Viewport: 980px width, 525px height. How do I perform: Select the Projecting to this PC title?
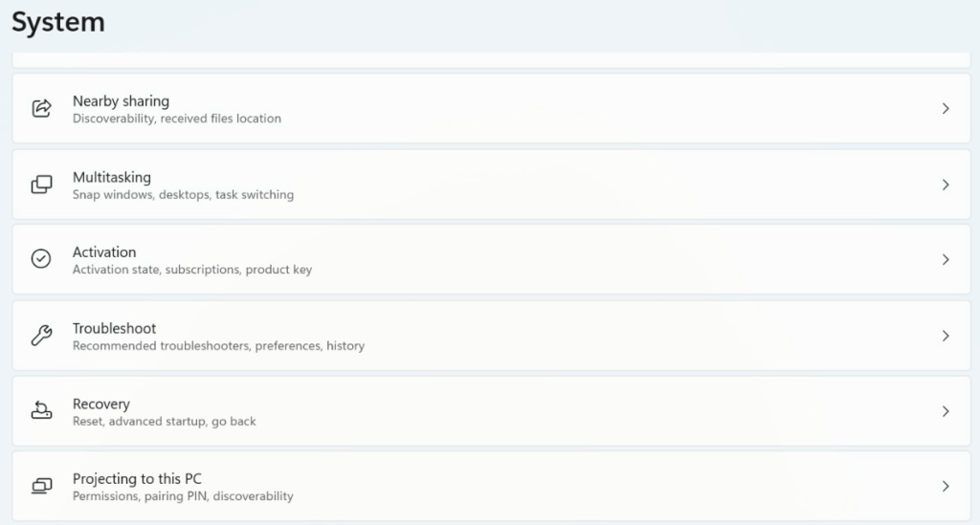[x=137, y=479]
